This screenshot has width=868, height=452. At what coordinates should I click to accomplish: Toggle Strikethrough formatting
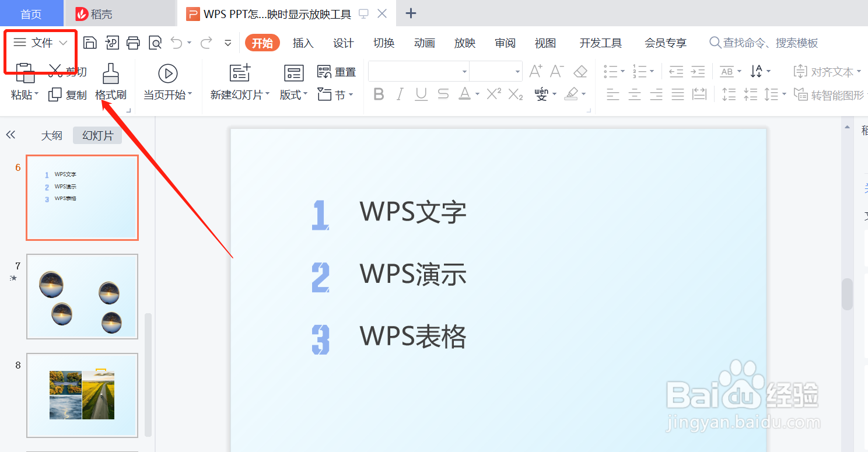[443, 94]
